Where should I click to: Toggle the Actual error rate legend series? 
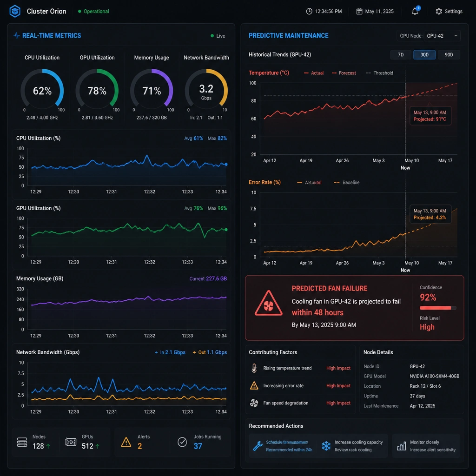click(309, 182)
